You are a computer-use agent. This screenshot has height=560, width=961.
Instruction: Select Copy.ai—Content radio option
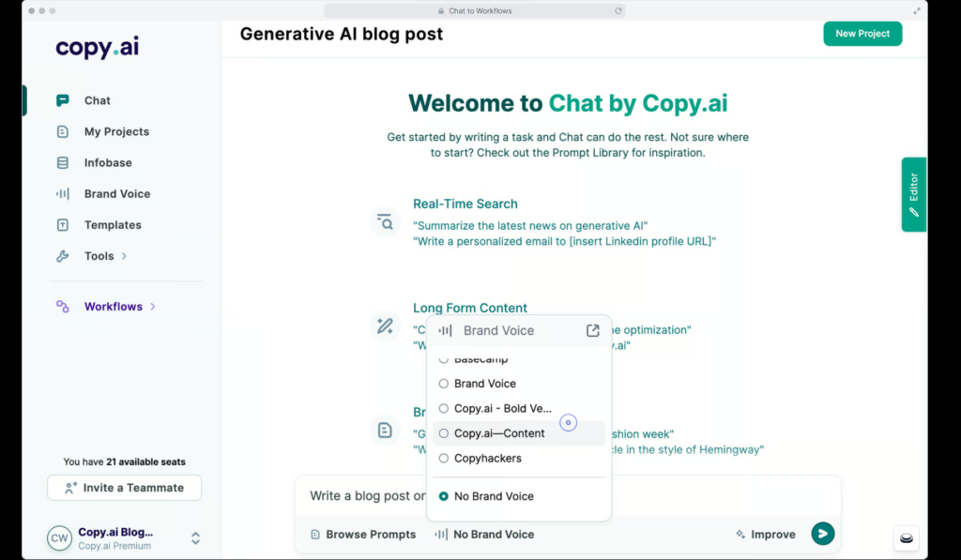tap(444, 433)
